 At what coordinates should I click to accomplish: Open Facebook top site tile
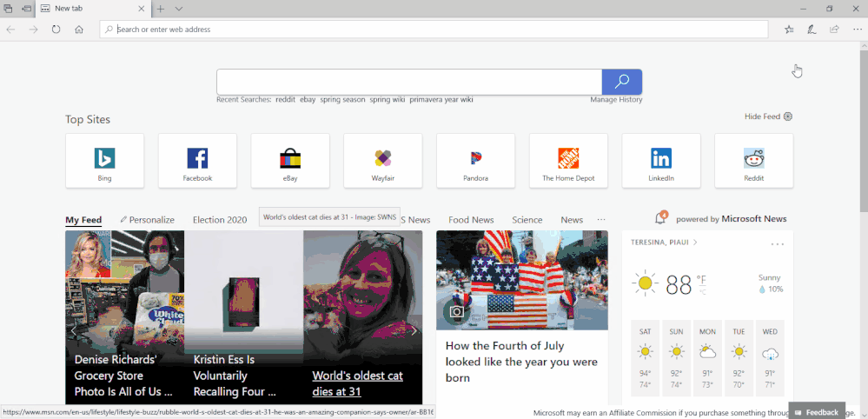197,161
